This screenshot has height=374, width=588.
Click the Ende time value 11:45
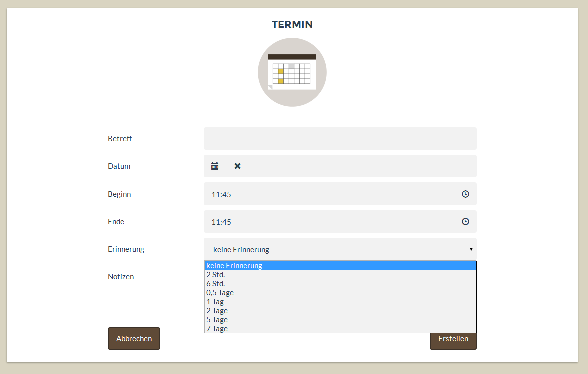pos(221,222)
